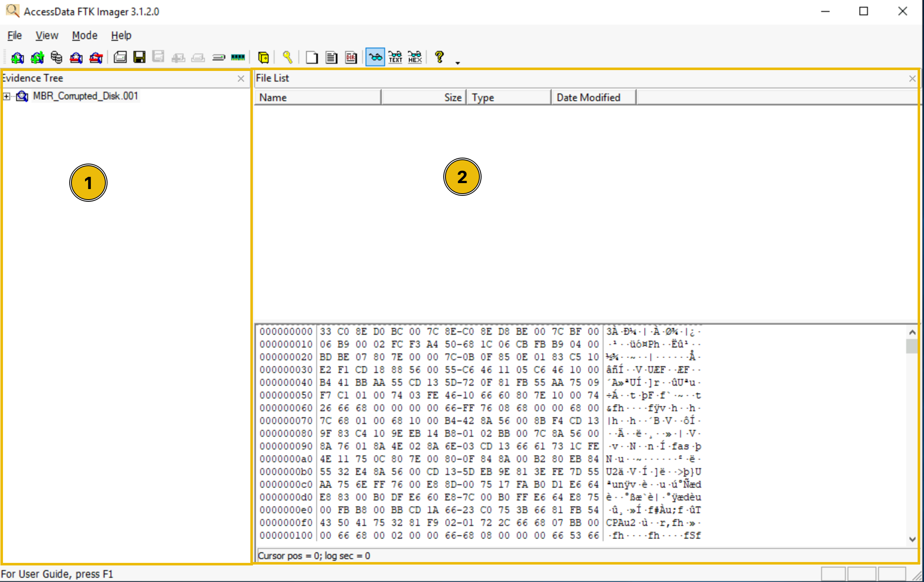Click the Image Mounting disk stack icon
Screen dimensions: 924x582
click(57, 57)
